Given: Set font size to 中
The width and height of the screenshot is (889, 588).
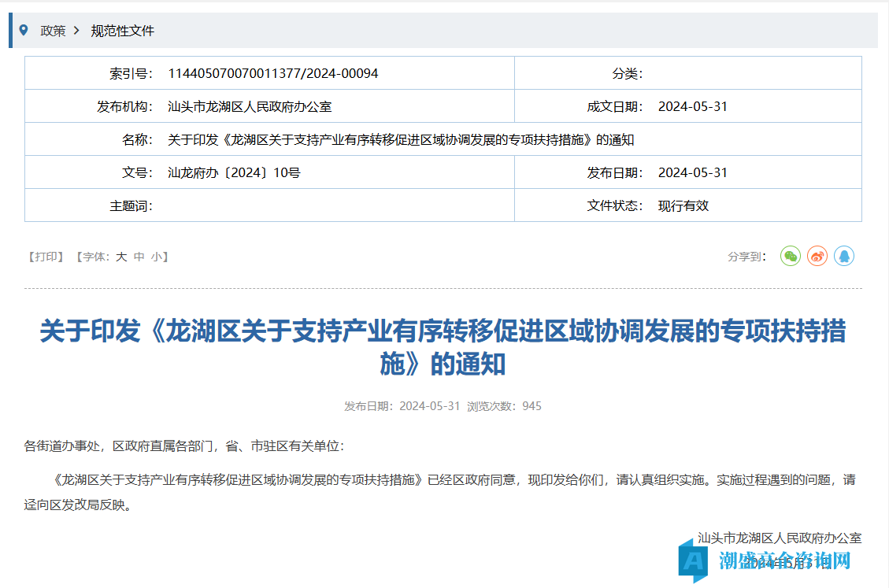Looking at the screenshot, I should 139,257.
